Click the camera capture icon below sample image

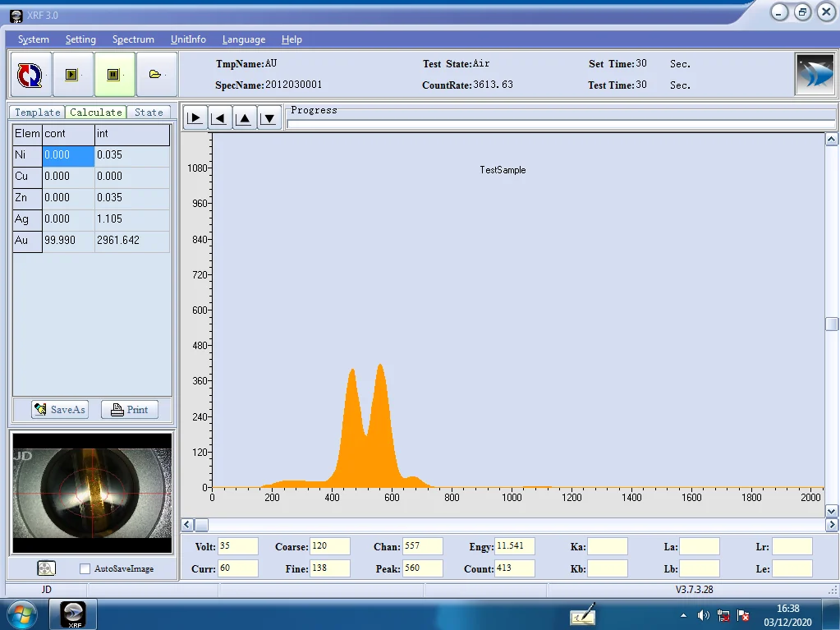tap(47, 568)
